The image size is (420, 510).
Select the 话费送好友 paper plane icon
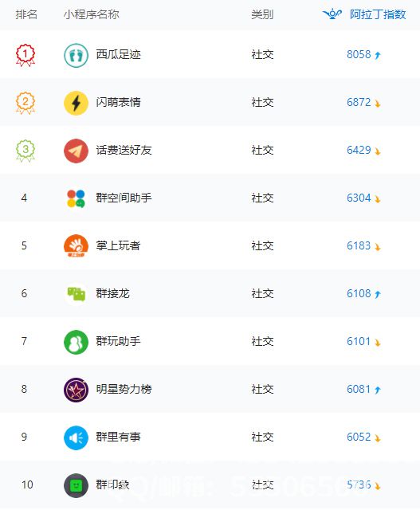(76, 151)
